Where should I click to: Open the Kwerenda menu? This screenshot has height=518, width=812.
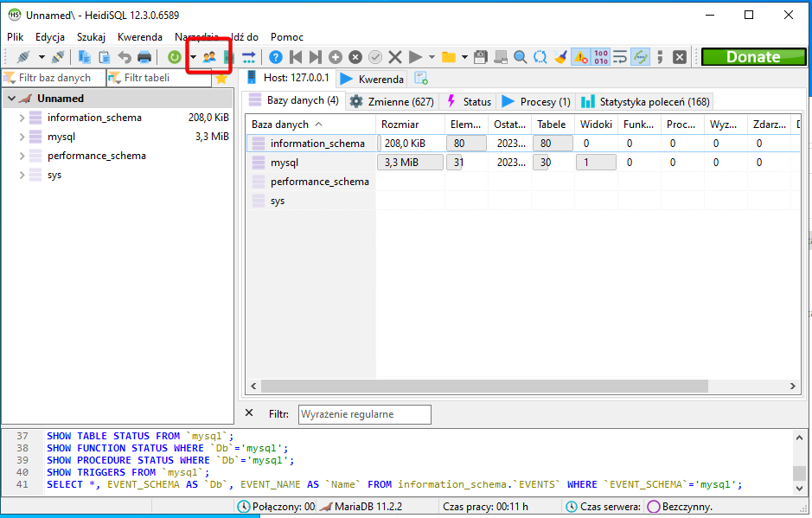pyautogui.click(x=140, y=37)
